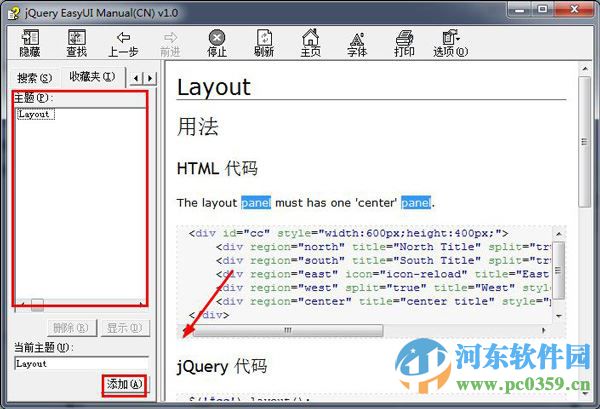Viewport: 600px width, 409px height.
Task: Click the current topic input field
Action: [x=81, y=363]
